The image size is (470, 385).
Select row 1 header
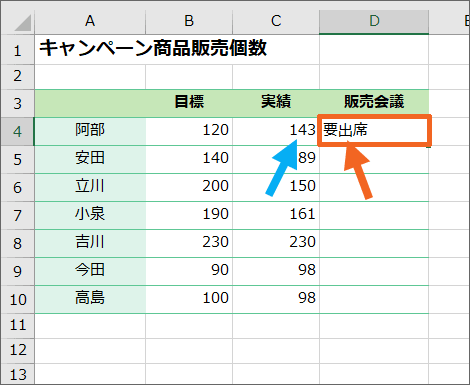pos(17,50)
